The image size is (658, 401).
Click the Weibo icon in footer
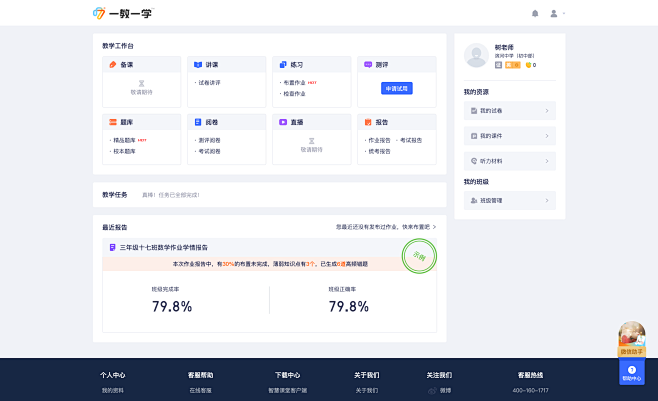[432, 391]
